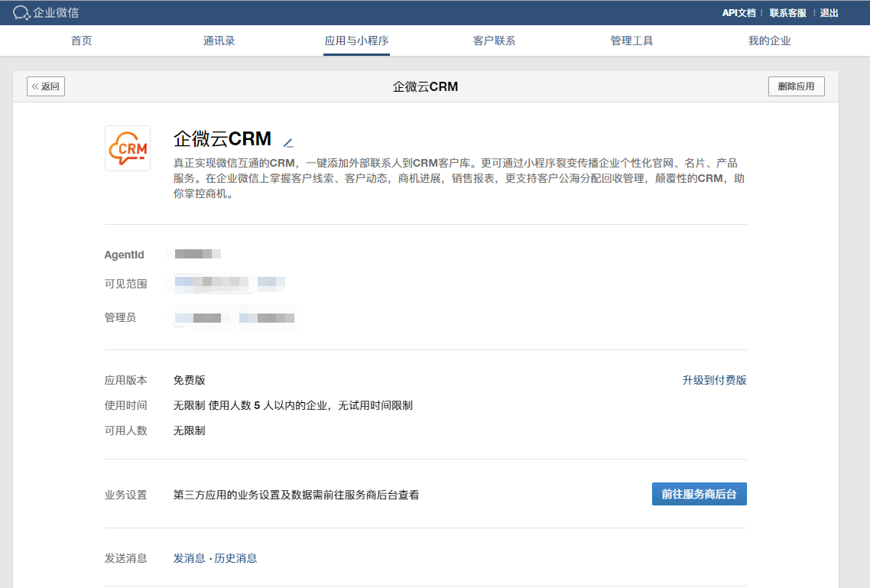The width and height of the screenshot is (870, 588).
Task: Click the 企业微信 logo in the header
Action: 46,13
